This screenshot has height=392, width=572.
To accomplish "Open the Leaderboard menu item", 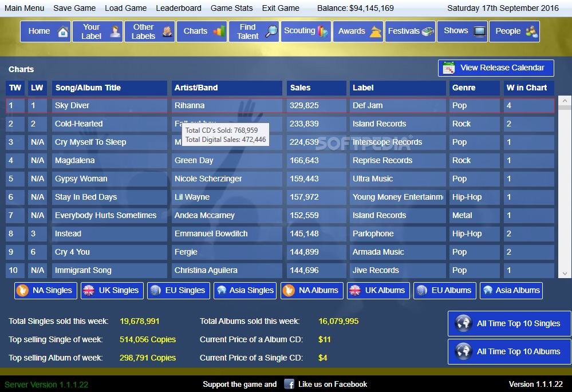I will coord(179,8).
